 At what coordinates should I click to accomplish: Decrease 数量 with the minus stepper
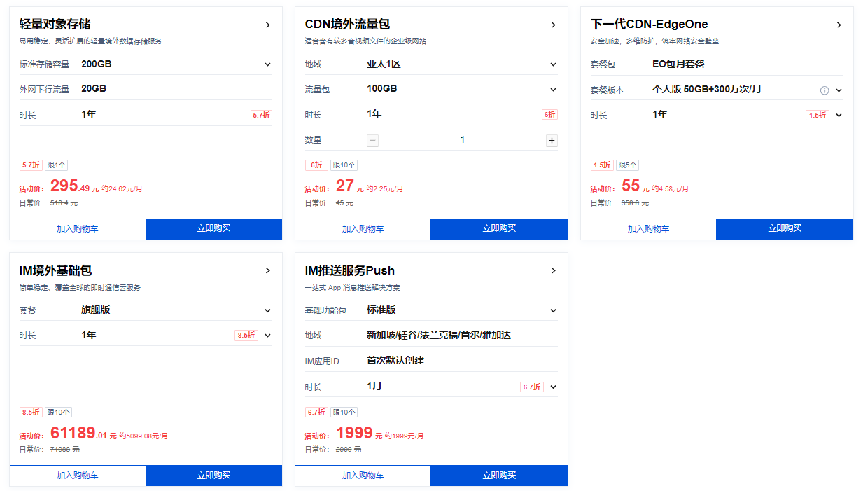pyautogui.click(x=372, y=140)
